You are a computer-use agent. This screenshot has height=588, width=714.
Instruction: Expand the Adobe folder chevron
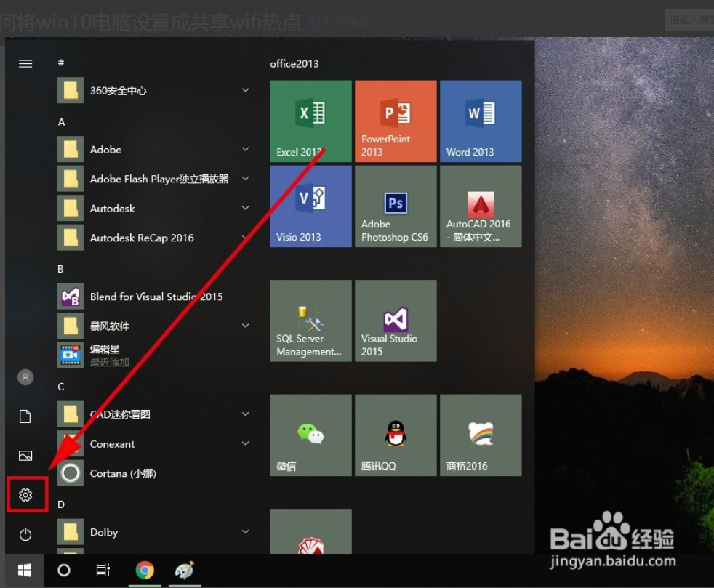pyautogui.click(x=246, y=149)
